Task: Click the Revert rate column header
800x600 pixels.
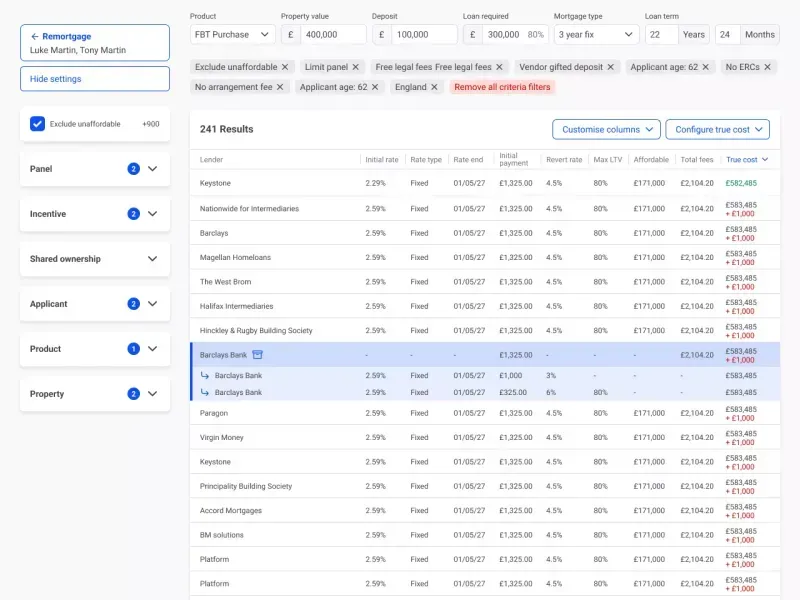Action: (564, 159)
